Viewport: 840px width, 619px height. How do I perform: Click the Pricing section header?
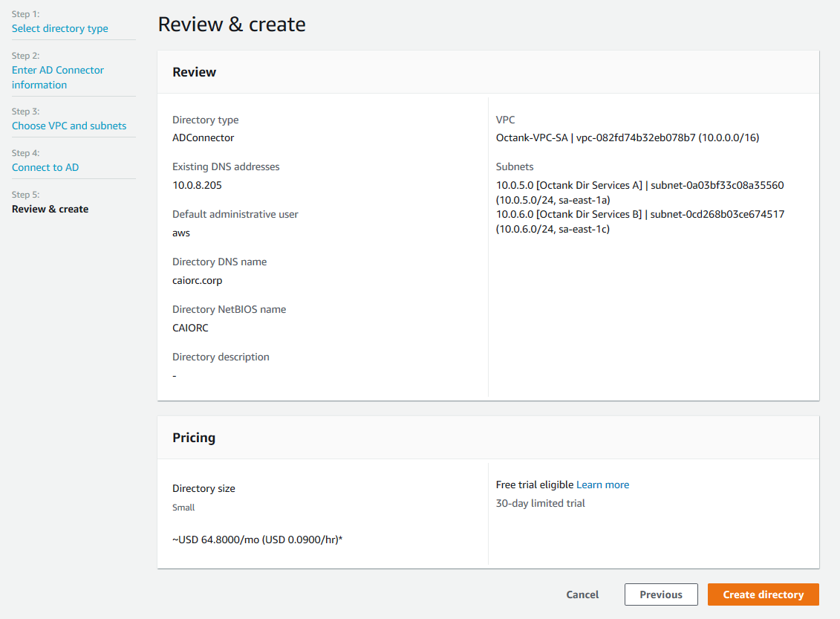pos(194,438)
